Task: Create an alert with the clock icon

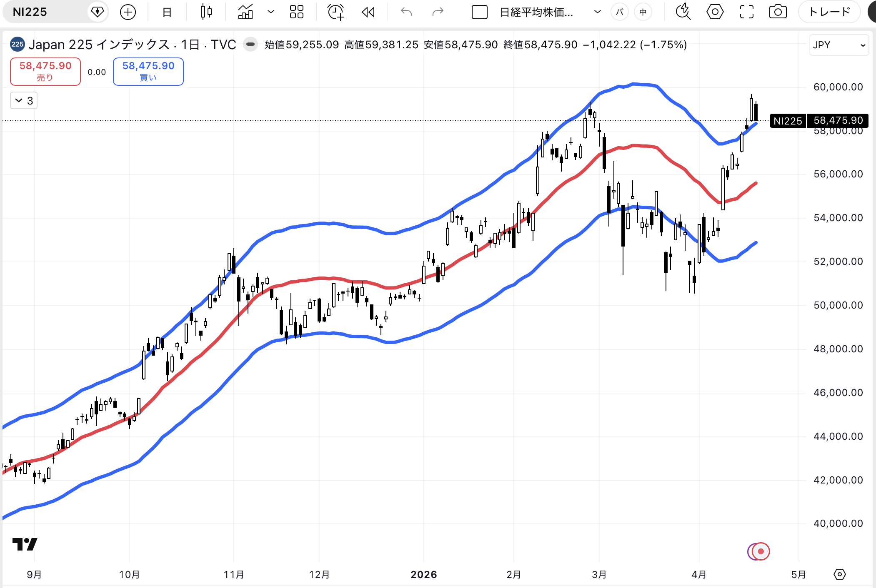Action: coord(336,12)
